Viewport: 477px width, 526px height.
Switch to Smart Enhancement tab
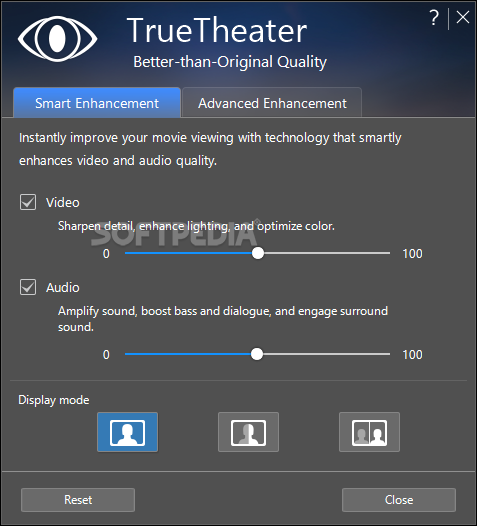tap(97, 103)
